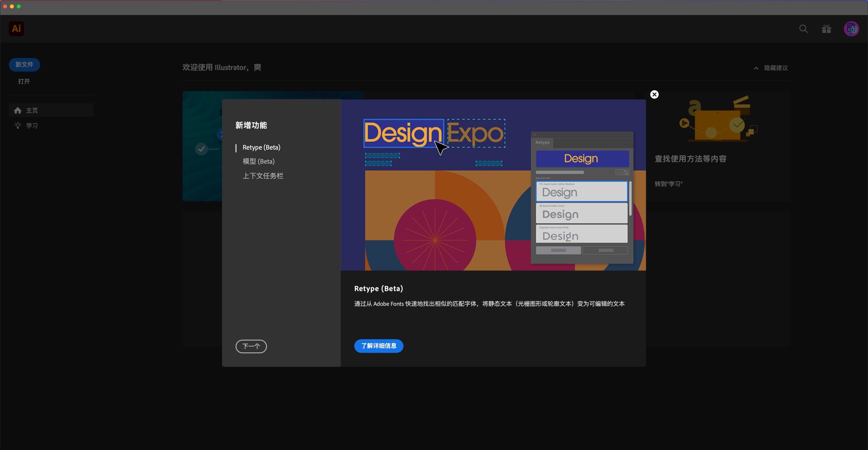This screenshot has width=868, height=450.
Task: Click welcome text 欢迎使用 Illustrator
Action: (x=222, y=67)
